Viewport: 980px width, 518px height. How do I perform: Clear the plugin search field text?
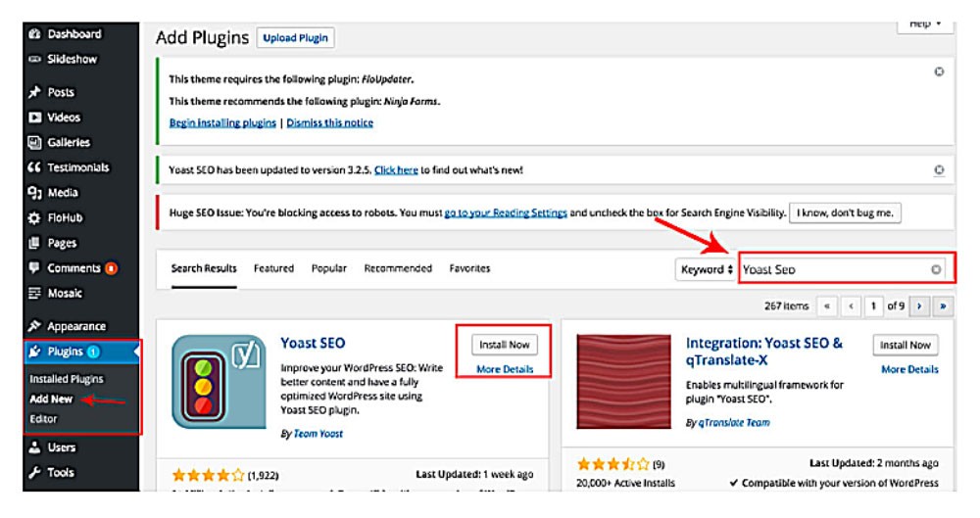pyautogui.click(x=936, y=269)
